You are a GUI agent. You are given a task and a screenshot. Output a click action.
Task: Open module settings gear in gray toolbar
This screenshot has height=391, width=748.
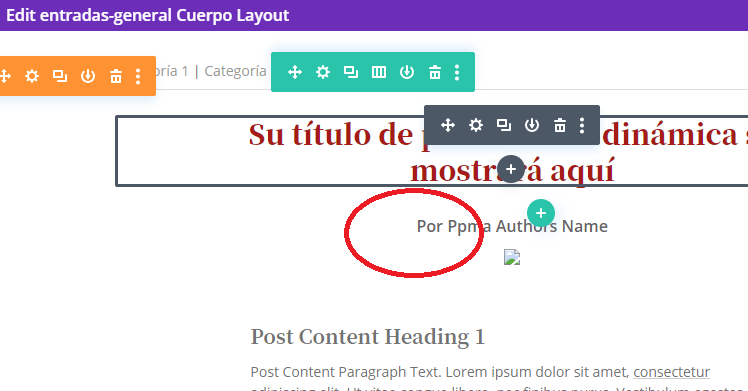coord(476,125)
